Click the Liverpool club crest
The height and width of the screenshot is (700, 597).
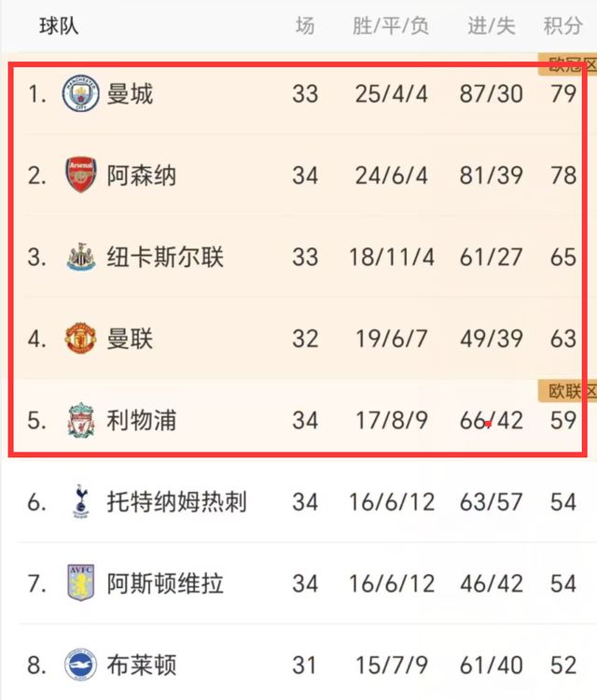[x=80, y=420]
